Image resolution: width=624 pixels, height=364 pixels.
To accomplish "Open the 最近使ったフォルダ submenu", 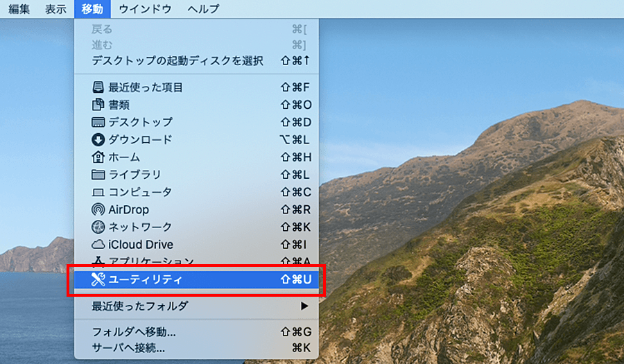I will (x=140, y=306).
